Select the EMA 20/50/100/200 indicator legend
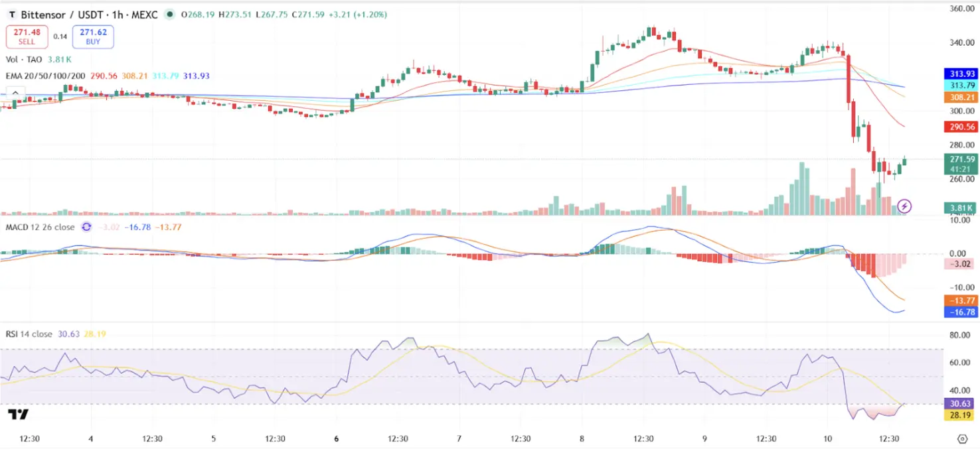 coord(45,76)
